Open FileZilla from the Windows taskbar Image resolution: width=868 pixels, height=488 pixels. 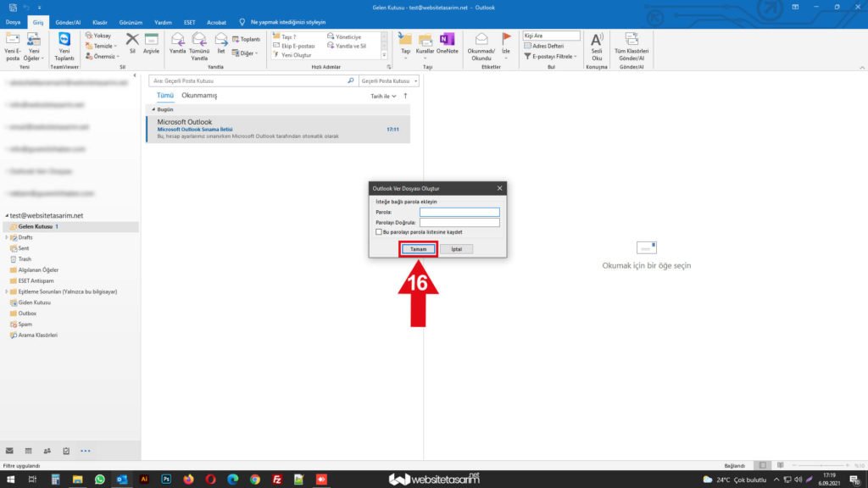278,480
